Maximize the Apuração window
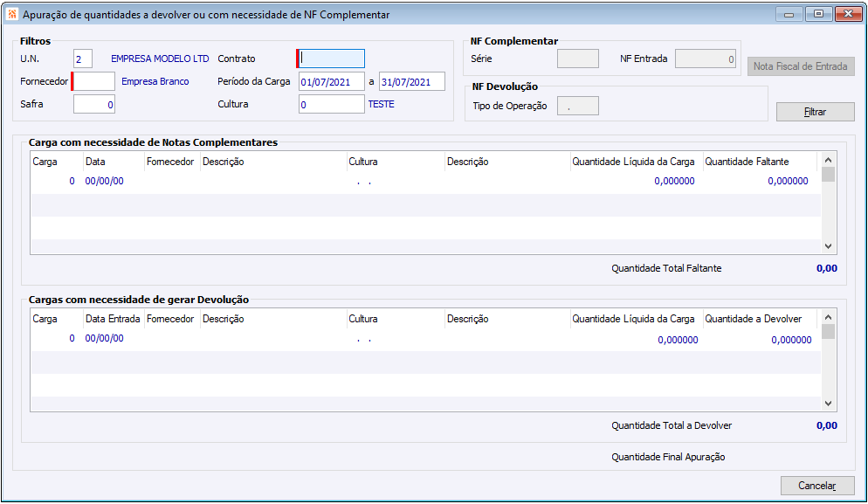Viewport: 868px width, 504px height. click(x=819, y=14)
